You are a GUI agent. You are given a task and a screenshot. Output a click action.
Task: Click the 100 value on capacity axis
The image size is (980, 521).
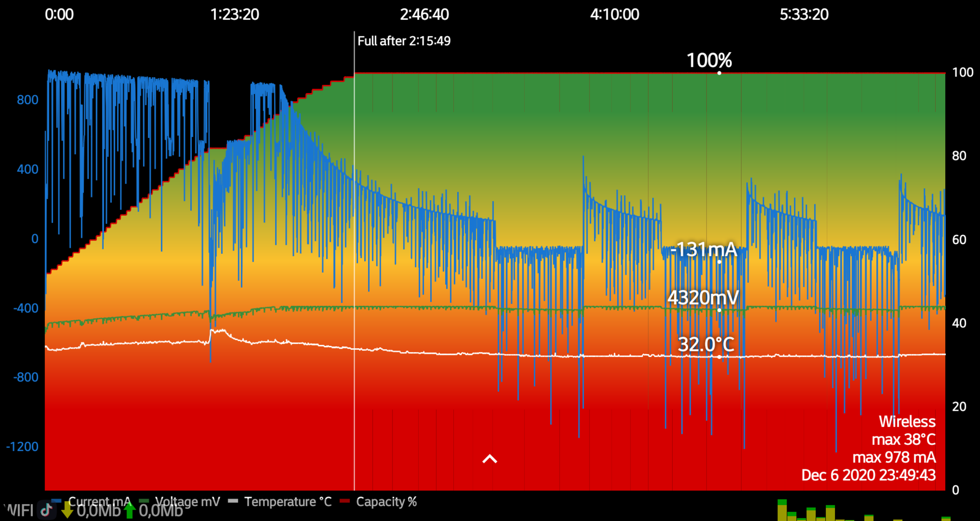[963, 72]
